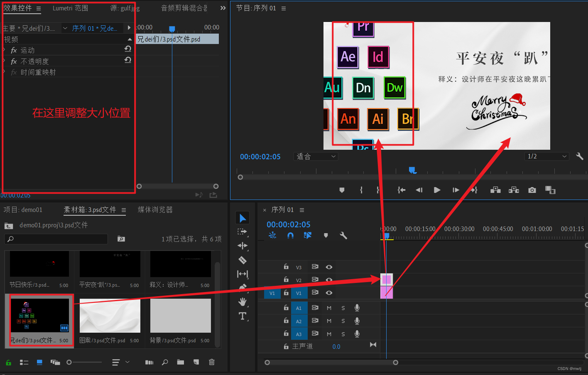588x375 pixels.
Task: Open timeline display settings wrench
Action: pyautogui.click(x=343, y=235)
